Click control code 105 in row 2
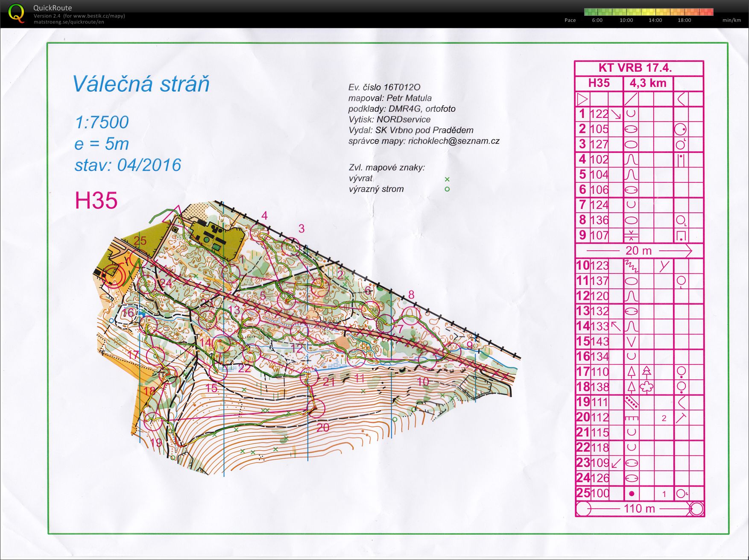 599,129
